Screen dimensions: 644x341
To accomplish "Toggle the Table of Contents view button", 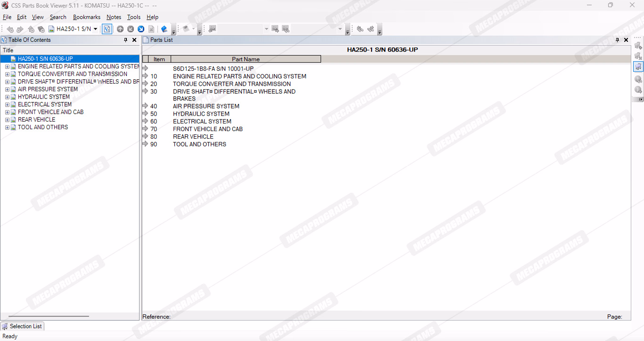I will pos(107,29).
